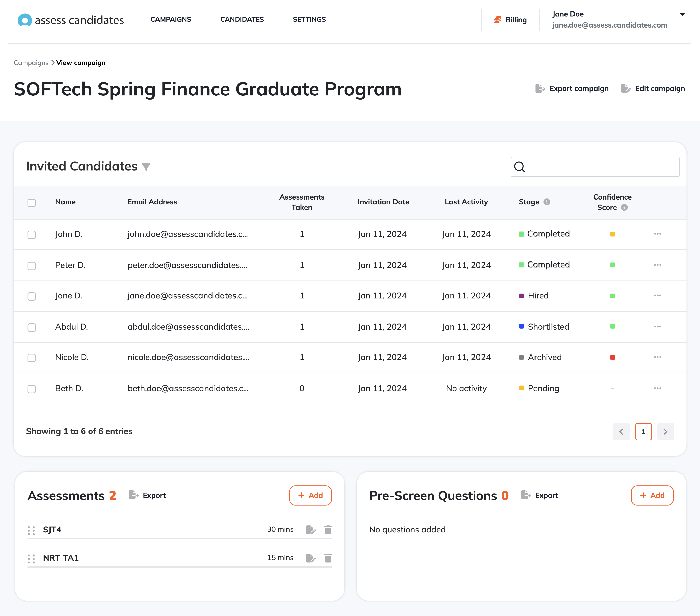The width and height of the screenshot is (700, 616).
Task: Open the SETTINGS menu
Action: 309,20
